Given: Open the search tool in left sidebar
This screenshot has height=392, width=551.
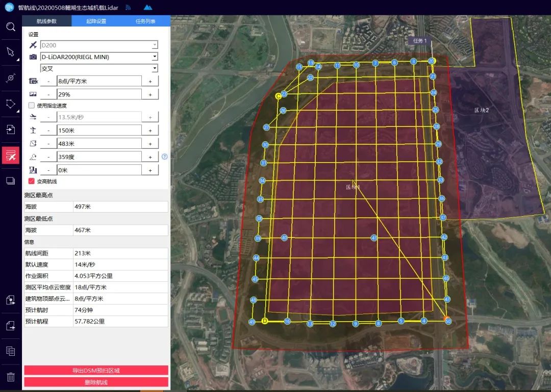Looking at the screenshot, I should pyautogui.click(x=11, y=27).
